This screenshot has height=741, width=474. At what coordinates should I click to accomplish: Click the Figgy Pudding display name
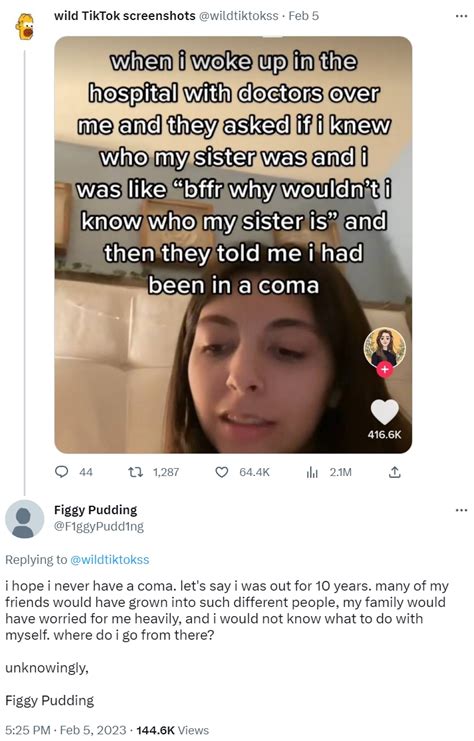click(95, 510)
